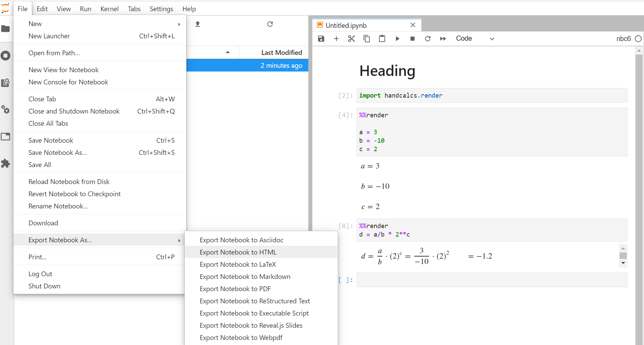Viewport: 644px width, 345px height.
Task: Open the Extension Manager puzzle icon
Action: click(5, 163)
